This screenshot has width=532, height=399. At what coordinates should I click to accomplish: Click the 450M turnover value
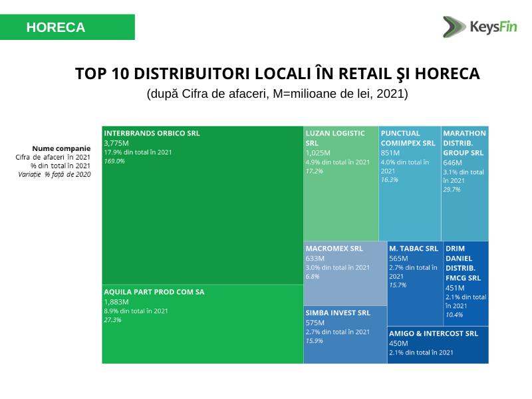(398, 343)
